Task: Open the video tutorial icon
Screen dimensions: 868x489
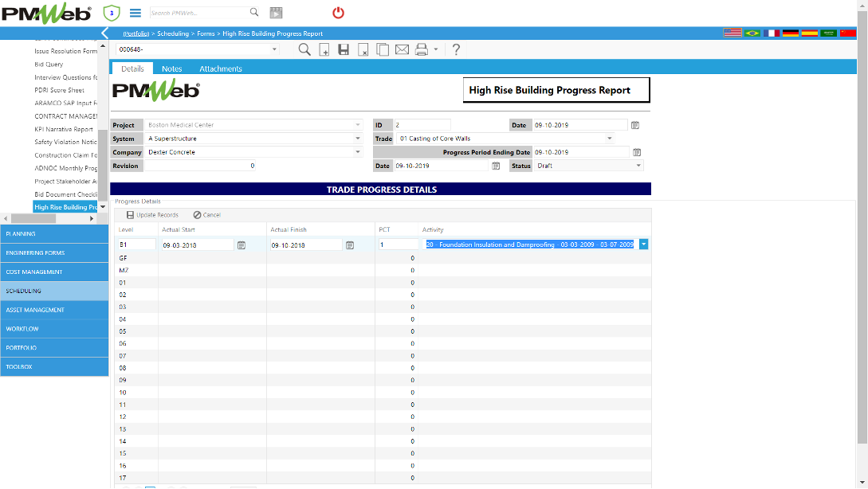Action: (x=276, y=13)
